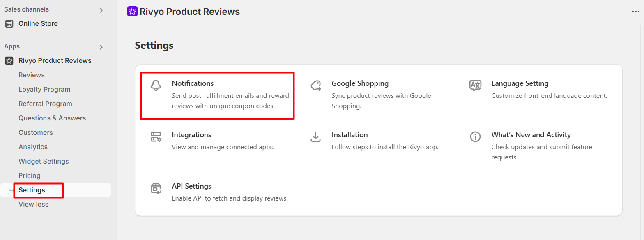Image resolution: width=644 pixels, height=240 pixels.
Task: Click the Online Store shop icon
Action: click(9, 24)
